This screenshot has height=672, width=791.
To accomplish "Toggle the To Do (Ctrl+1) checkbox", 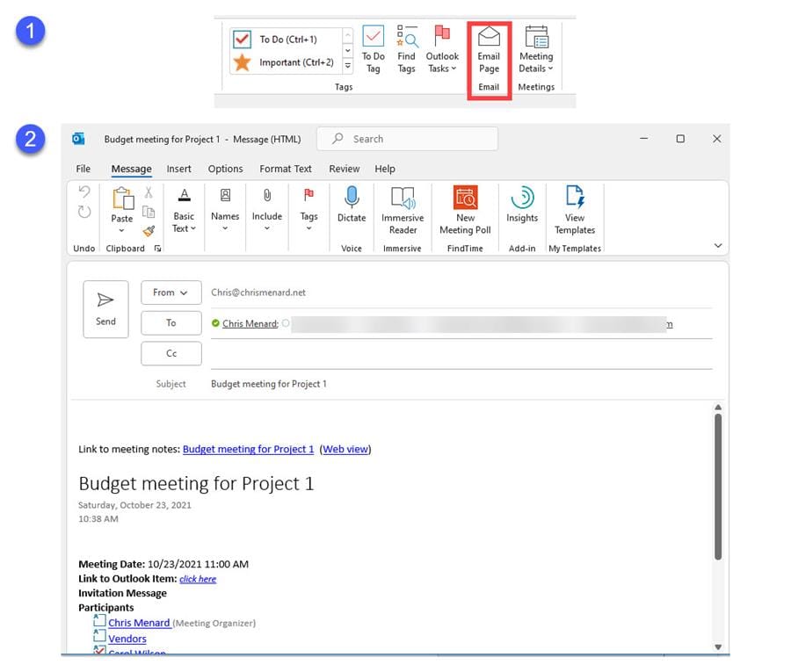I will point(243,39).
